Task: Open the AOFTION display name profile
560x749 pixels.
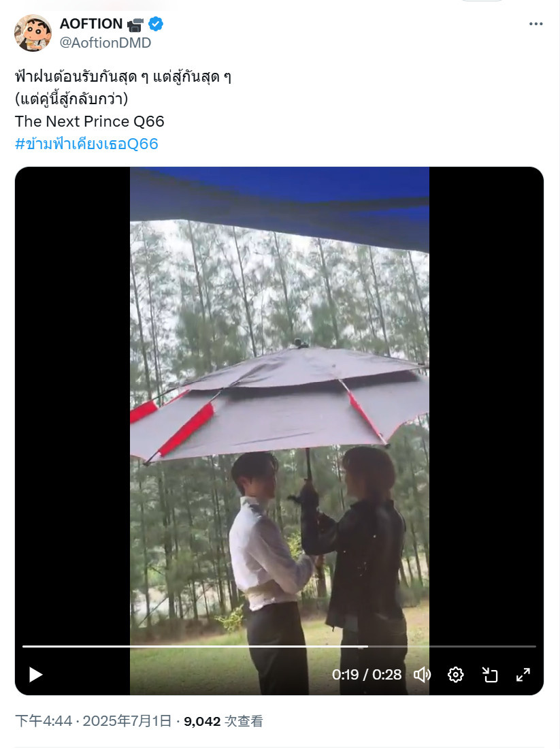Action: click(x=91, y=23)
